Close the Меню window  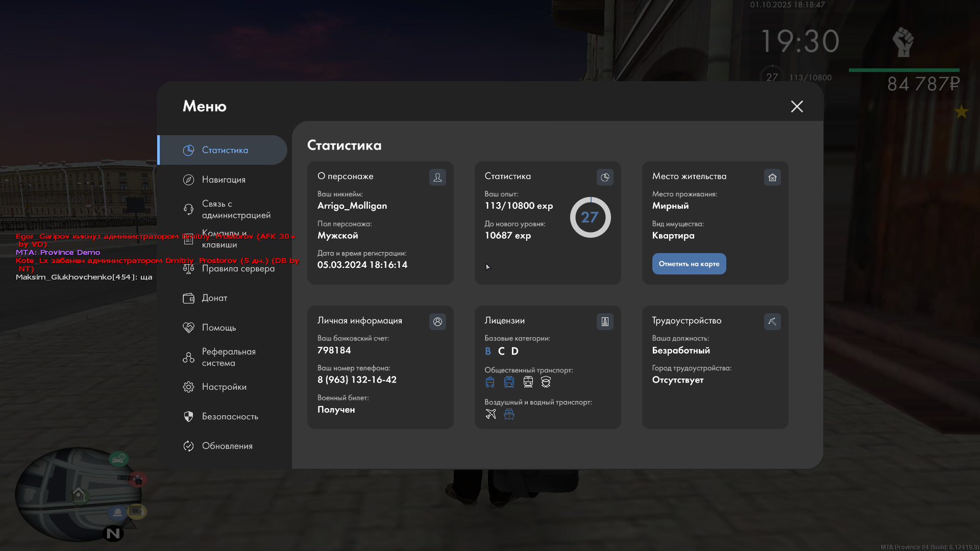797,106
